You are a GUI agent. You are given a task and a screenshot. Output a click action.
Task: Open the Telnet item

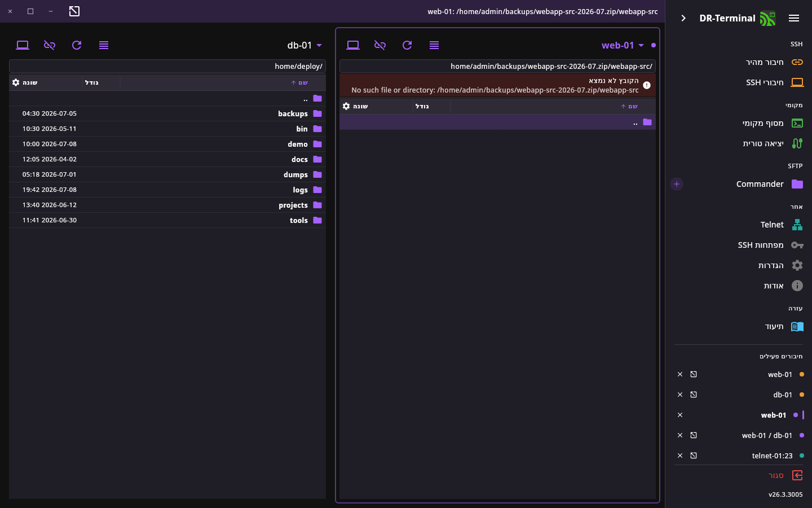pos(739,225)
